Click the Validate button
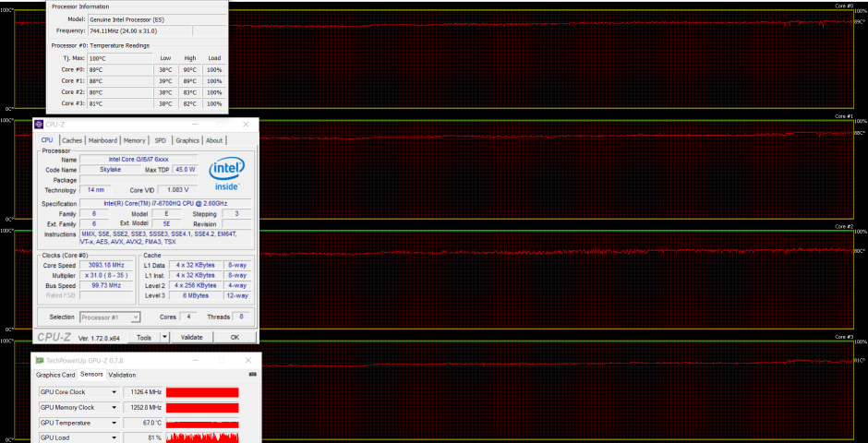The width and height of the screenshot is (868, 443). (192, 337)
